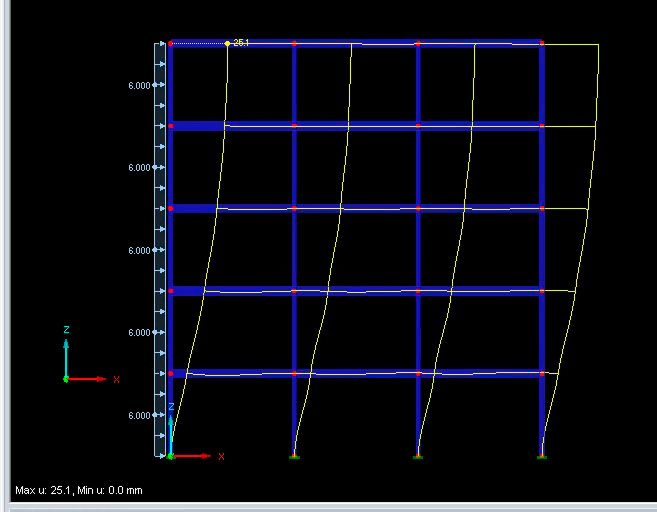Select the support at the third column base
This screenshot has height=512, width=657.
tap(417, 456)
